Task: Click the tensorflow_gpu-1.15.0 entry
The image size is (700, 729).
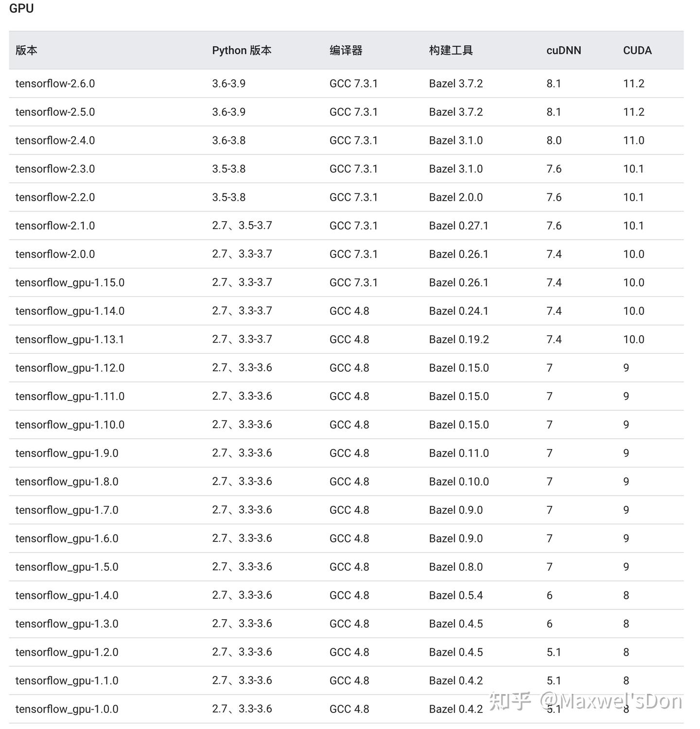Action: tap(69, 282)
